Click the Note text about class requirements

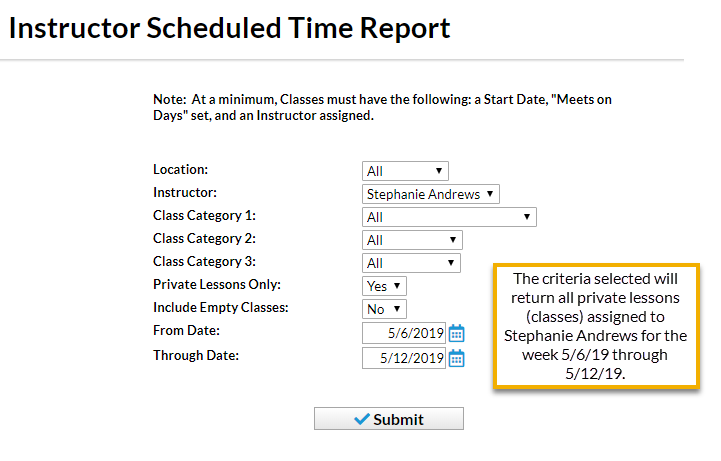[382, 108]
